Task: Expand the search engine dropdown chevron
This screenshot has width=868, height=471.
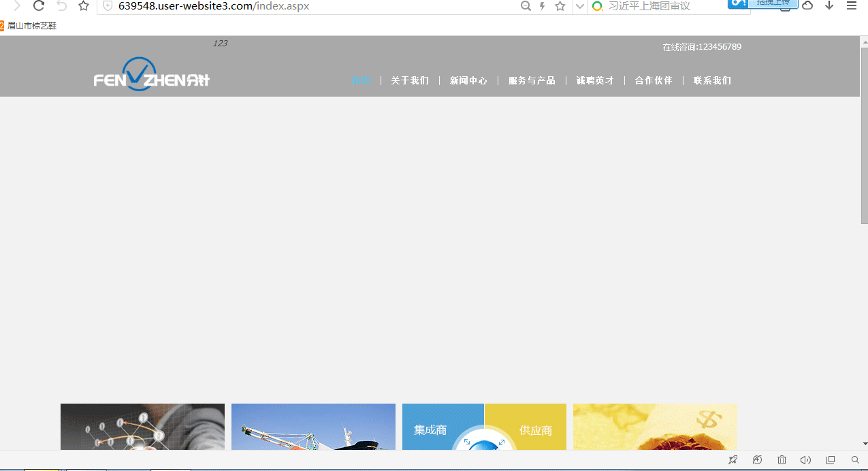Action: [579, 6]
